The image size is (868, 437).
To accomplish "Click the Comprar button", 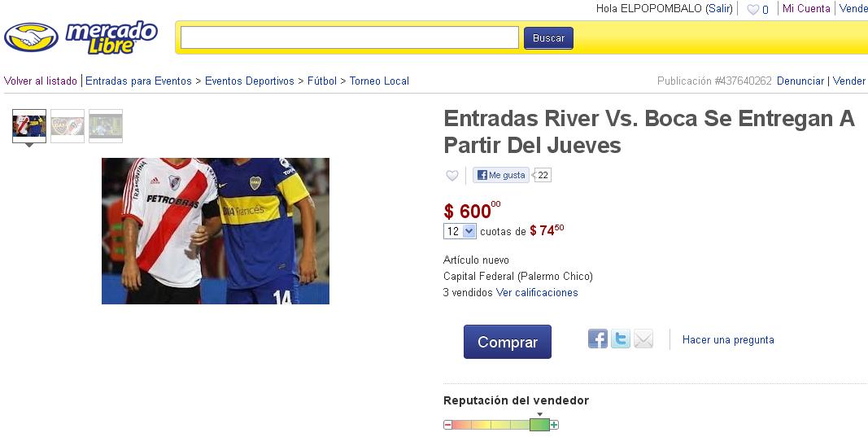I will (507, 342).
